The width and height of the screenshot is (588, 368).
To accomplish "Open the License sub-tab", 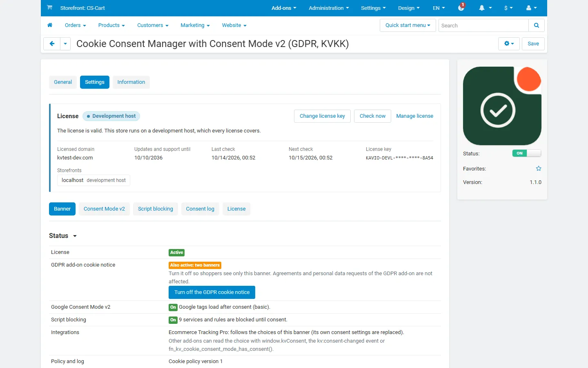I will [x=236, y=209].
